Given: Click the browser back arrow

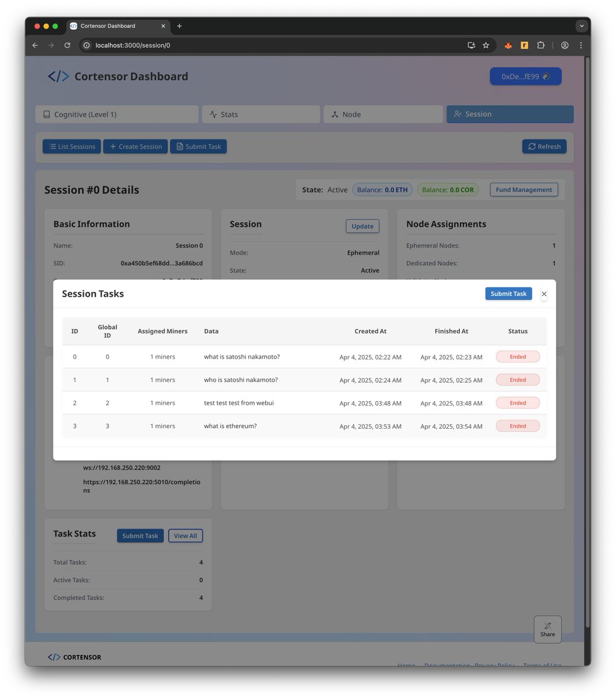Looking at the screenshot, I should [35, 45].
